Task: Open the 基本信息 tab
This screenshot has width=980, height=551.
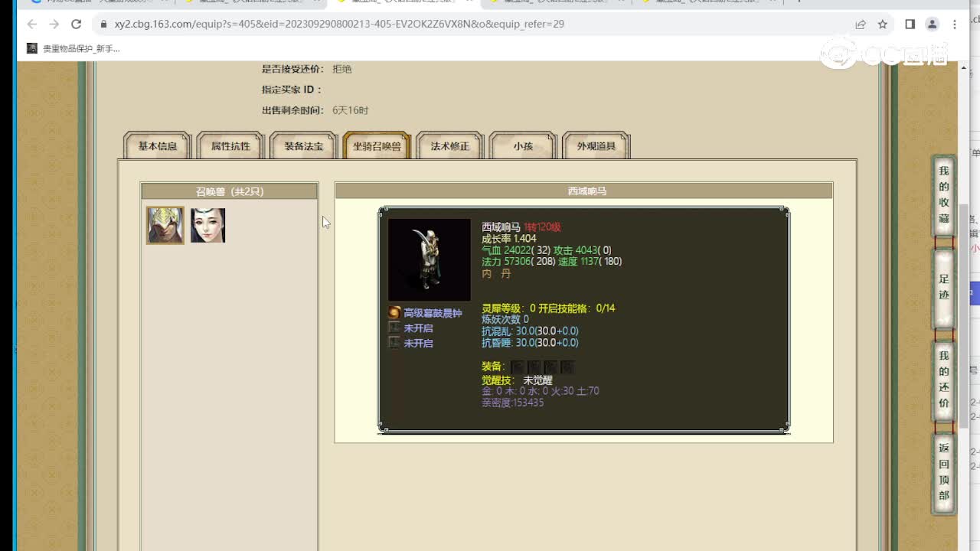Action: (x=158, y=145)
